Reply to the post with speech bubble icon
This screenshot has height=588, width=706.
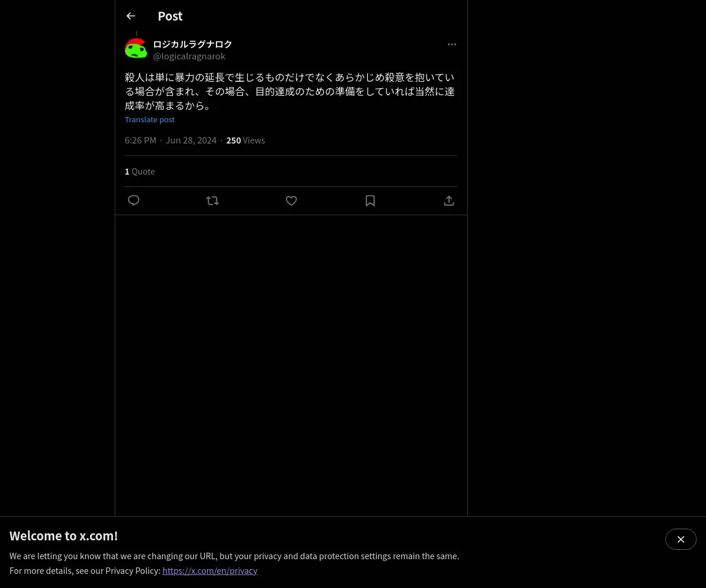tap(134, 201)
